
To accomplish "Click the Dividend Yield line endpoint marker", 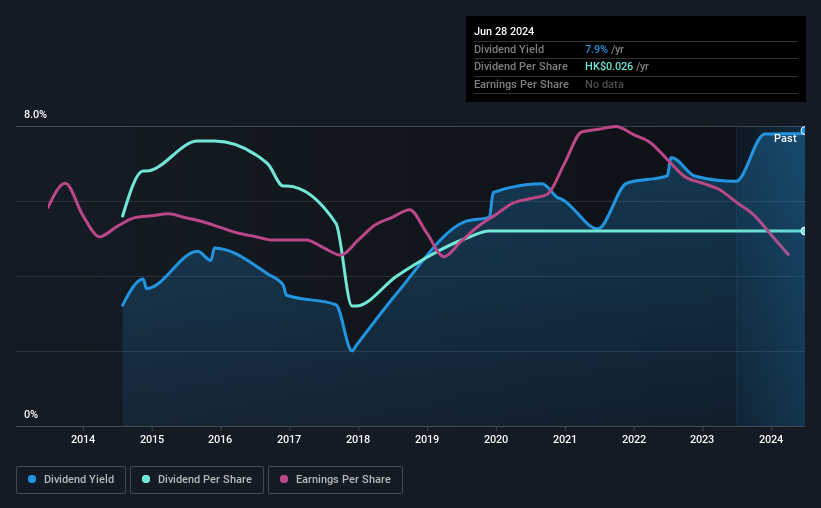I will (804, 131).
